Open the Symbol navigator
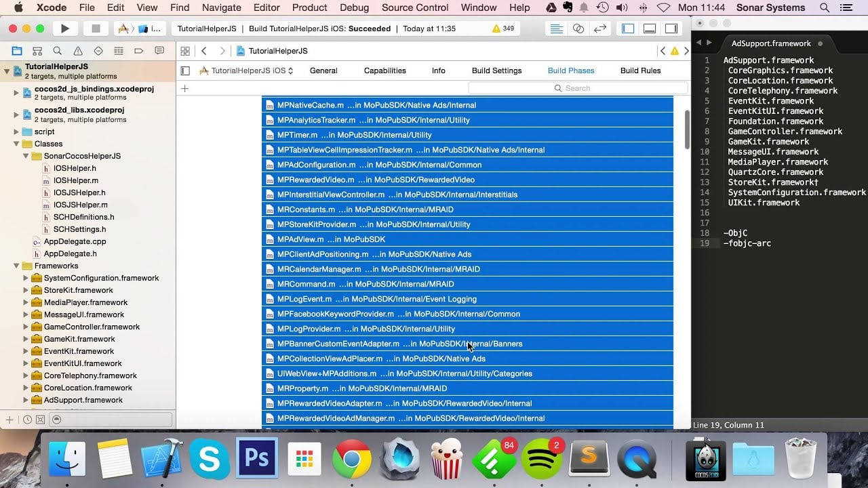 tap(37, 50)
